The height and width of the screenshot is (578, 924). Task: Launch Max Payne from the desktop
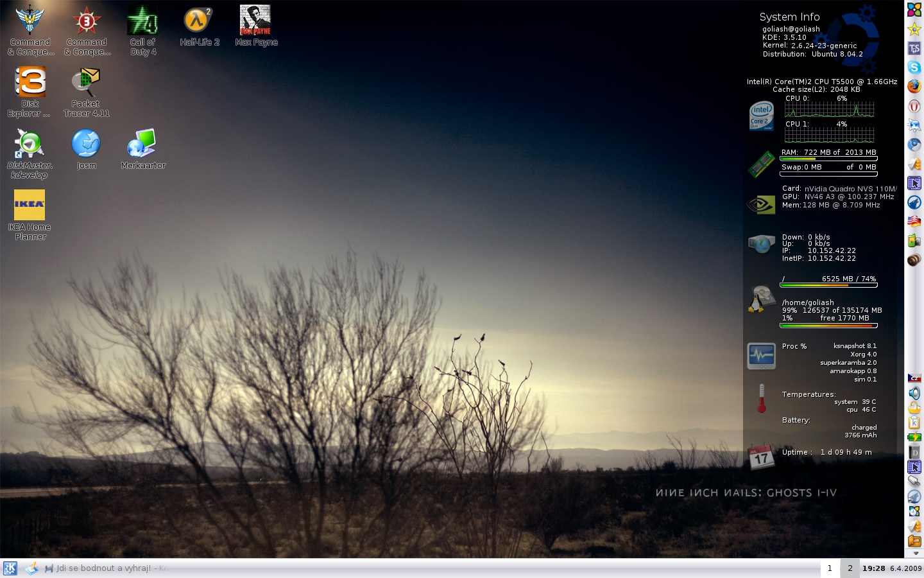point(255,21)
